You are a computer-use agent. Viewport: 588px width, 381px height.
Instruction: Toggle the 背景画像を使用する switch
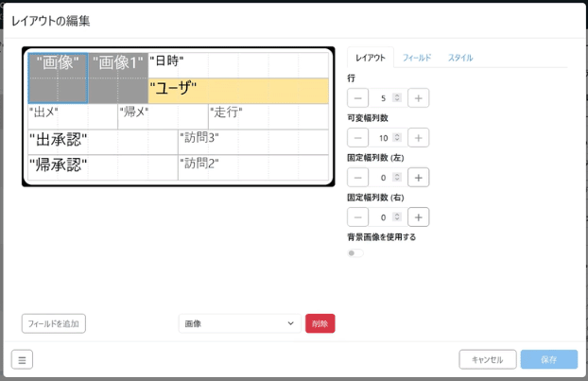coord(355,252)
